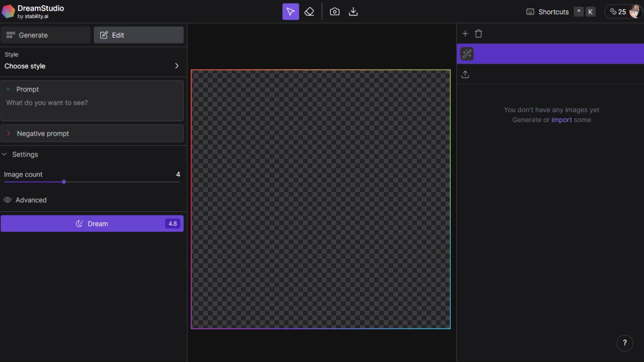Open help with question mark button
This screenshot has height=362, width=644.
625,343
